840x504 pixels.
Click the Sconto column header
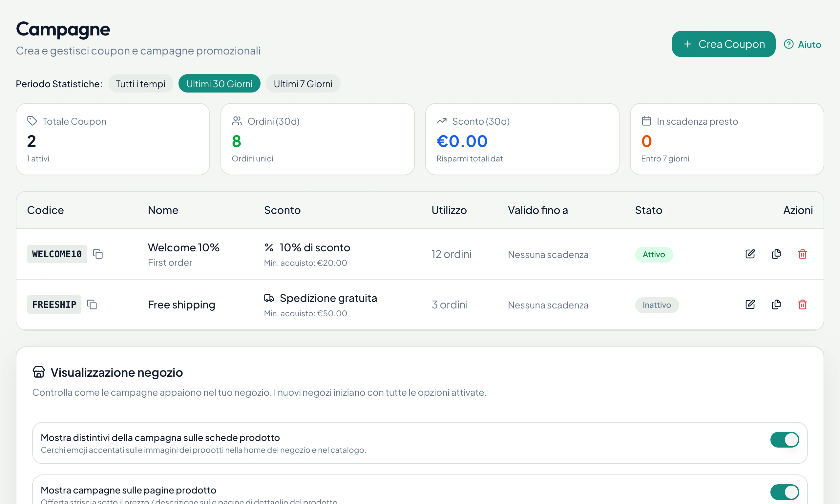point(282,210)
